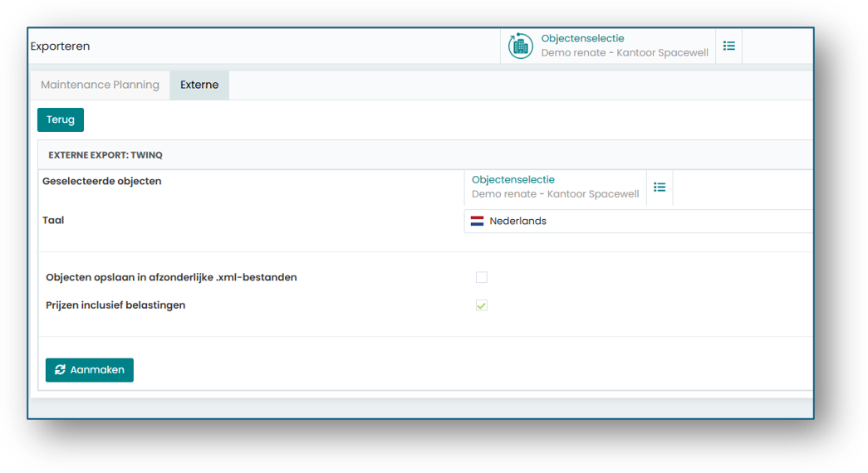868x473 pixels.
Task: Click the Dutch flag icon in Taal
Action: (x=477, y=221)
